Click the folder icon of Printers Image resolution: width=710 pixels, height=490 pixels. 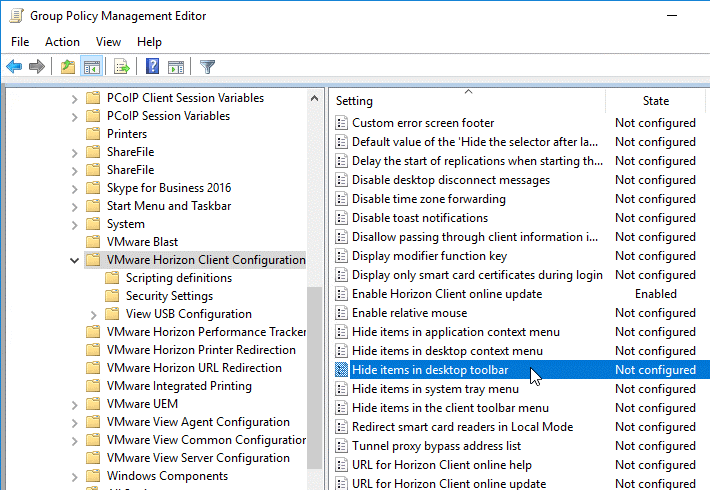pyautogui.click(x=93, y=134)
